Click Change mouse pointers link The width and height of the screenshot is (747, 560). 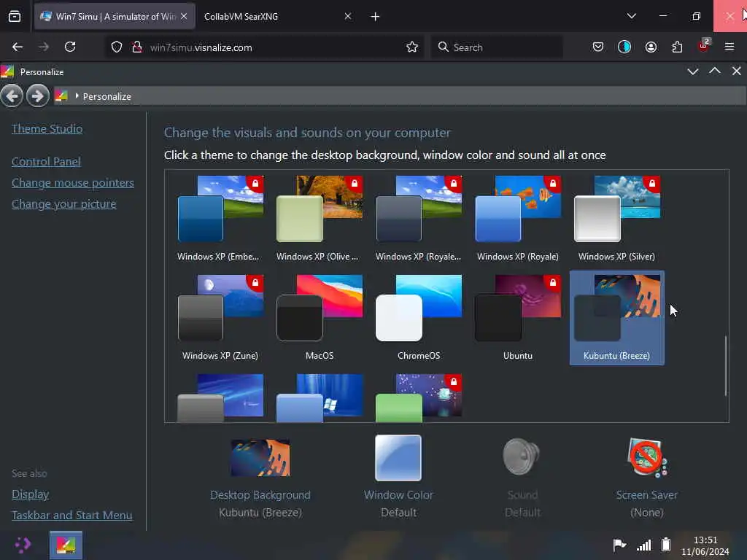click(x=72, y=183)
